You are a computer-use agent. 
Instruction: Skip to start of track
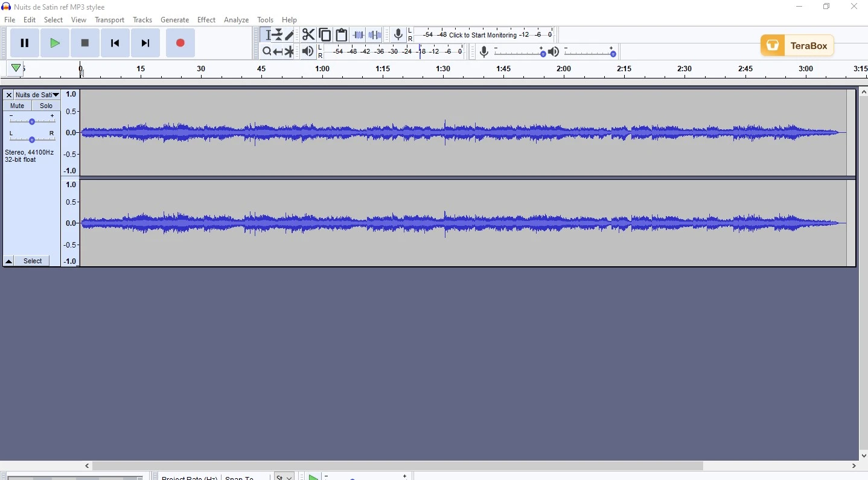(x=115, y=43)
